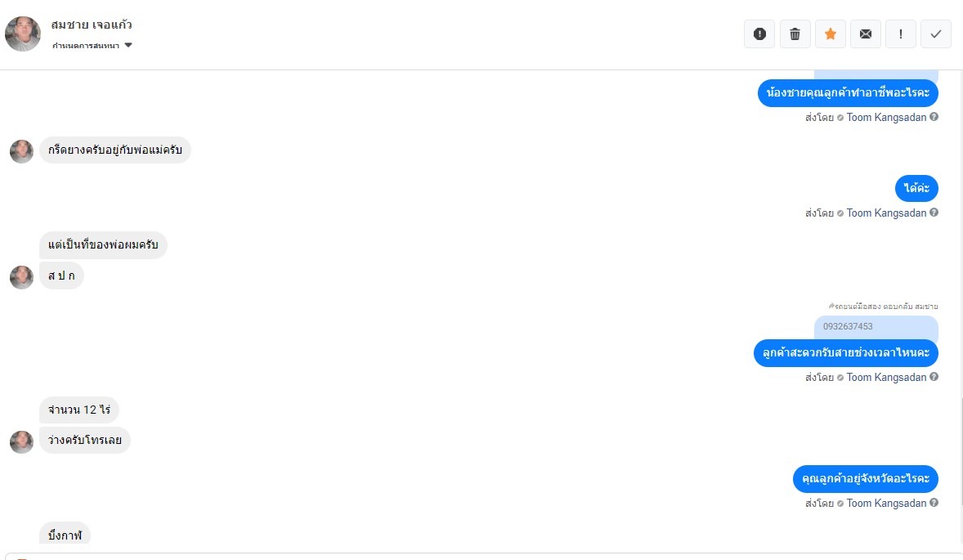Click the บึงกาฬ message bubble
This screenshot has height=560, width=963.
pos(65,535)
